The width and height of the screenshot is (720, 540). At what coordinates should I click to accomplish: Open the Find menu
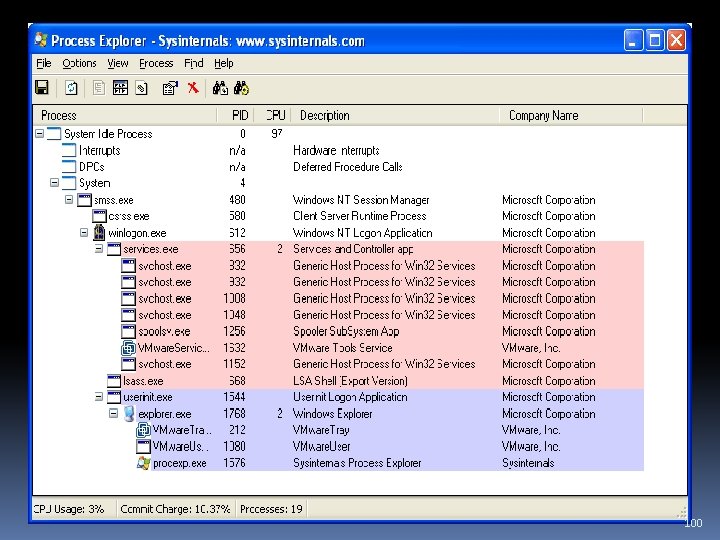tap(194, 63)
